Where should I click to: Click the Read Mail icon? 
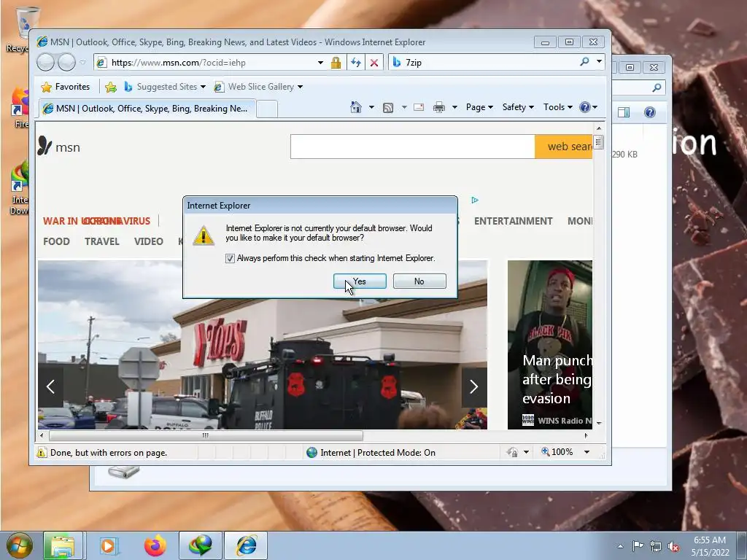419,107
